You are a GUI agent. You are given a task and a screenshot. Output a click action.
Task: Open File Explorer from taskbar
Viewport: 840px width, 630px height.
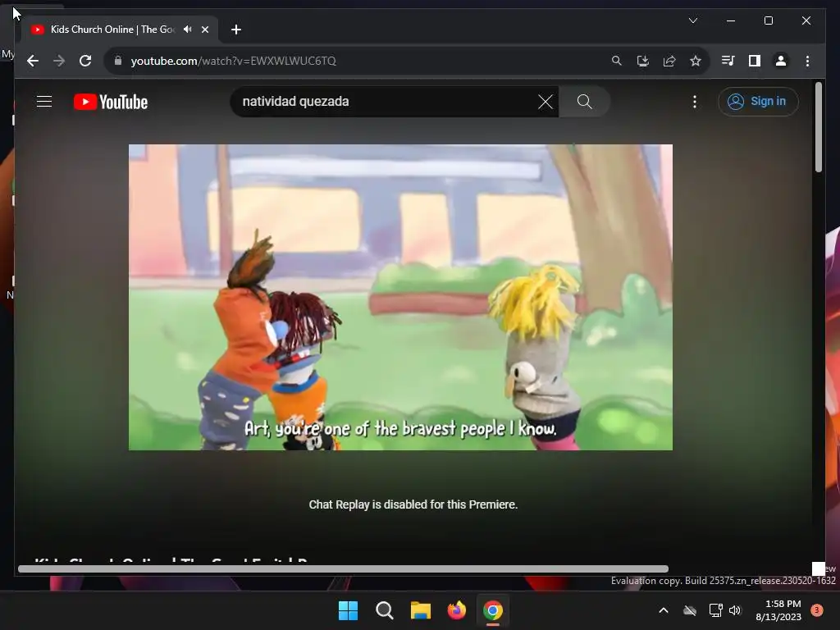[421, 610]
